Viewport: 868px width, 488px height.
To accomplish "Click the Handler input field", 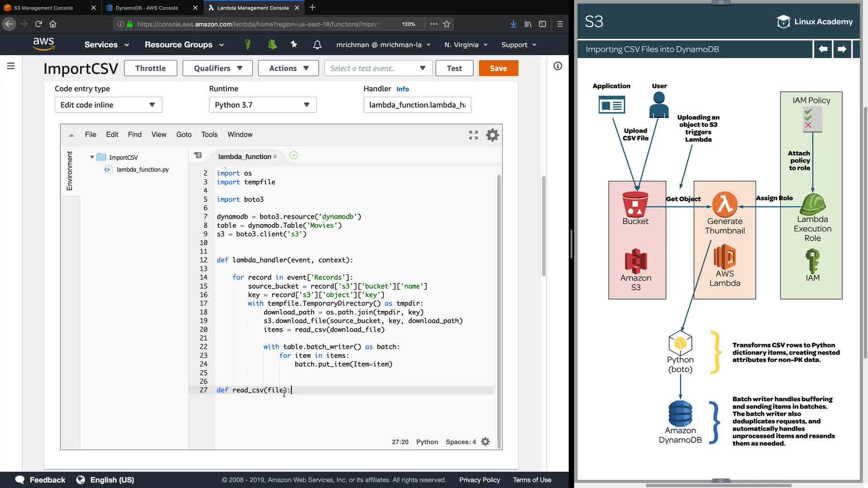I will 417,105.
